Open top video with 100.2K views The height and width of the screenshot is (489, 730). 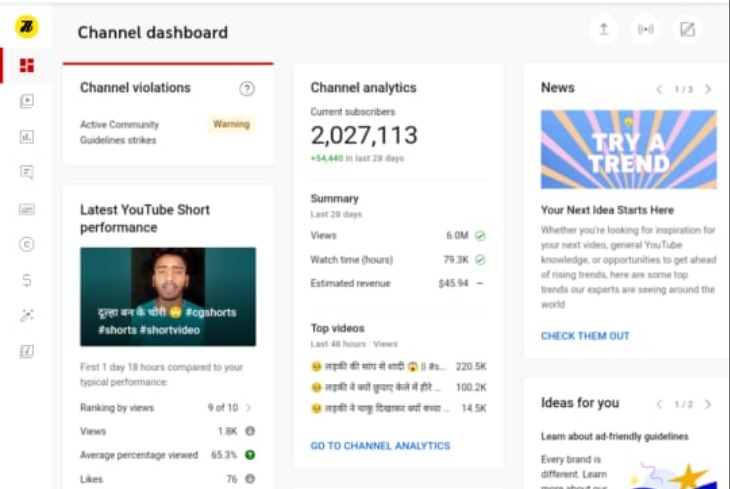point(398,387)
